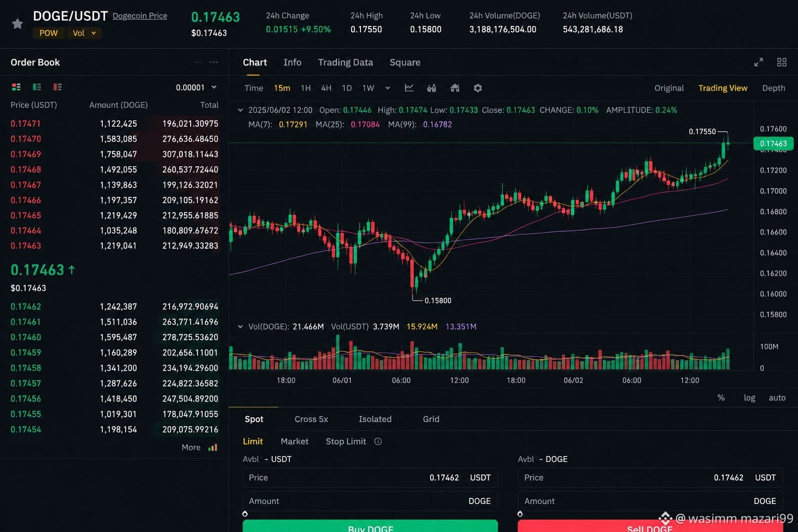This screenshot has width=798, height=532.
Task: Click ask price 0.17471 in order book
Action: [26, 124]
